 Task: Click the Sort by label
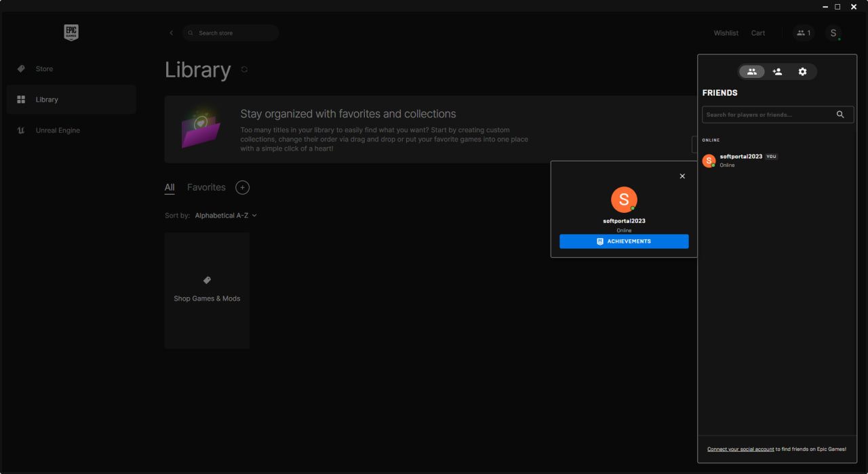[x=177, y=216]
